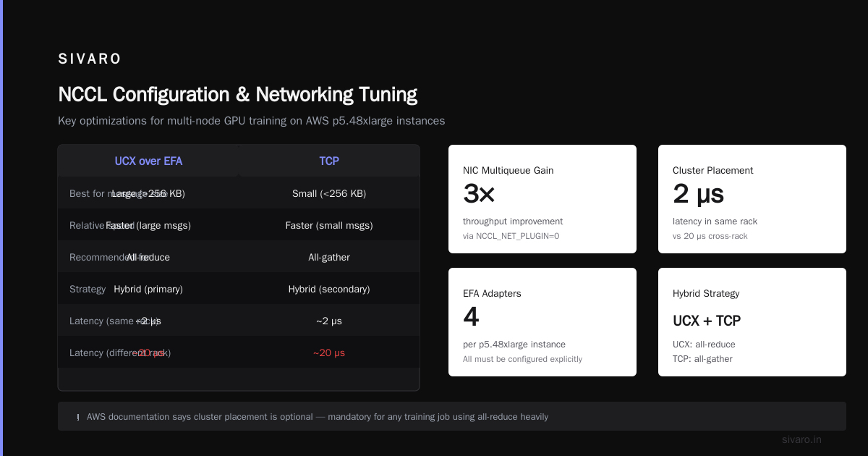868x456 pixels.
Task: Click the "Hybrid (secondary)" table cell
Action: (329, 289)
